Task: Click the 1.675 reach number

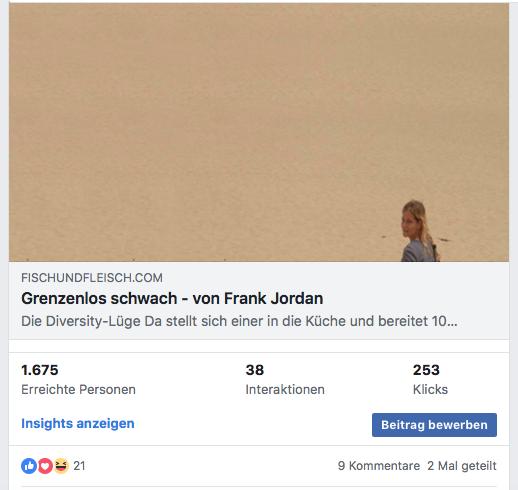Action: (40, 370)
